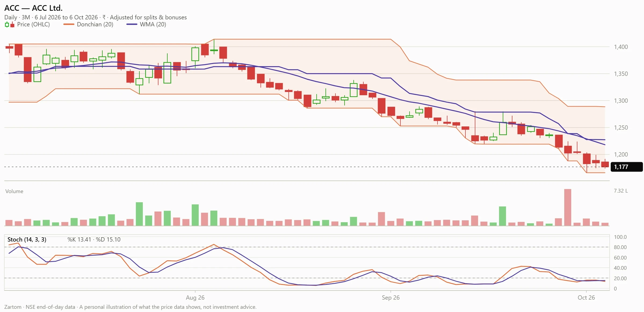
Task: Click the orange Donchian (20) legend line
Action: (x=69, y=24)
